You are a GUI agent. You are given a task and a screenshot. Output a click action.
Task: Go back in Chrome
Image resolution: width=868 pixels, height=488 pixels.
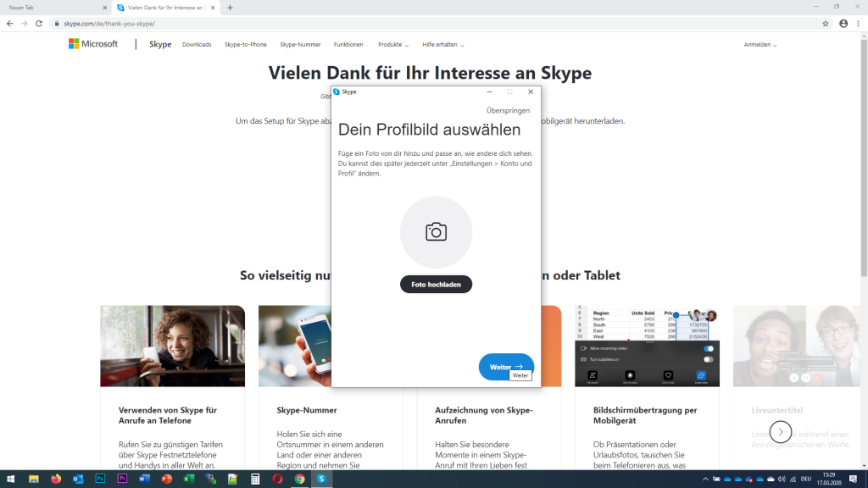click(x=10, y=24)
